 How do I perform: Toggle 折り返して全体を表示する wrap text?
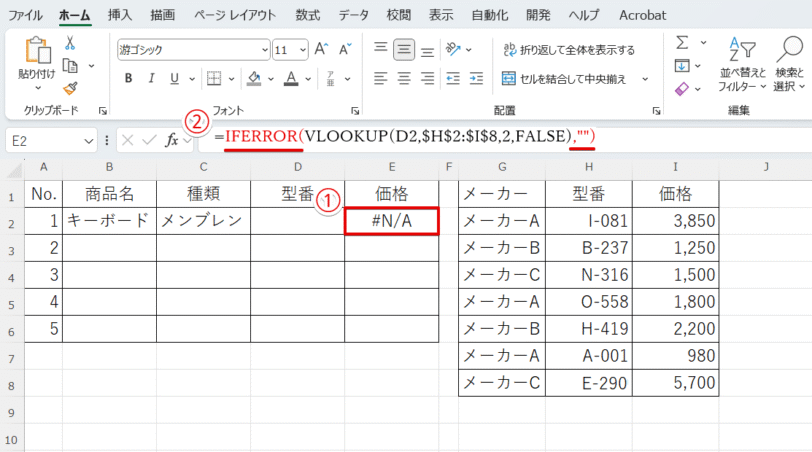[569, 50]
